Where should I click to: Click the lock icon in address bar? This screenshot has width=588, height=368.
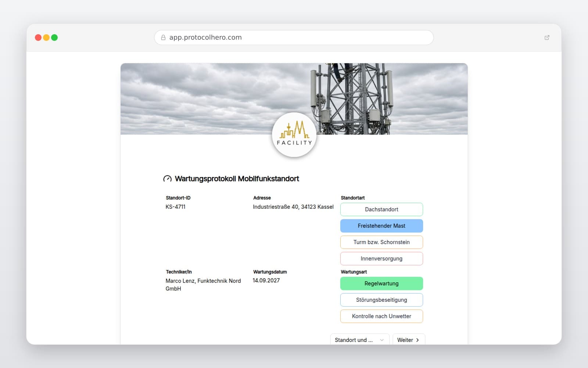[x=163, y=38]
